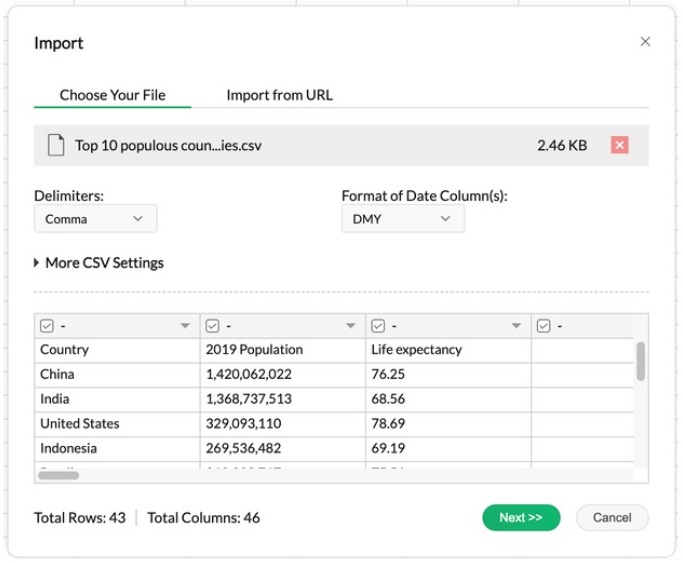Click the preview horizontal scrollbar thumb
Screen dimensions: 683x563
[59, 475]
